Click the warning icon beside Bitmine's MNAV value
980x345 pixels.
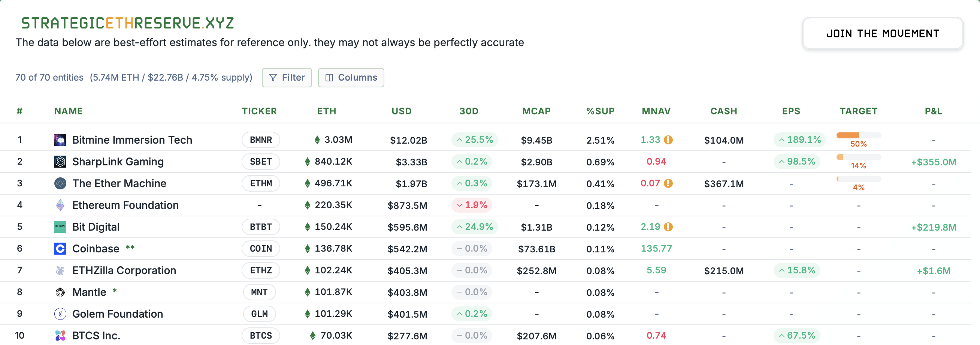point(669,140)
